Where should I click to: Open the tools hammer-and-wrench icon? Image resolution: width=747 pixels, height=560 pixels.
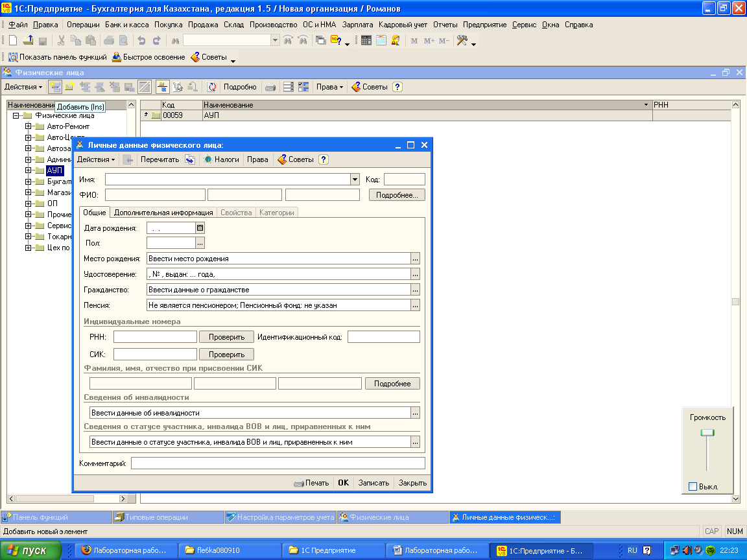[462, 41]
